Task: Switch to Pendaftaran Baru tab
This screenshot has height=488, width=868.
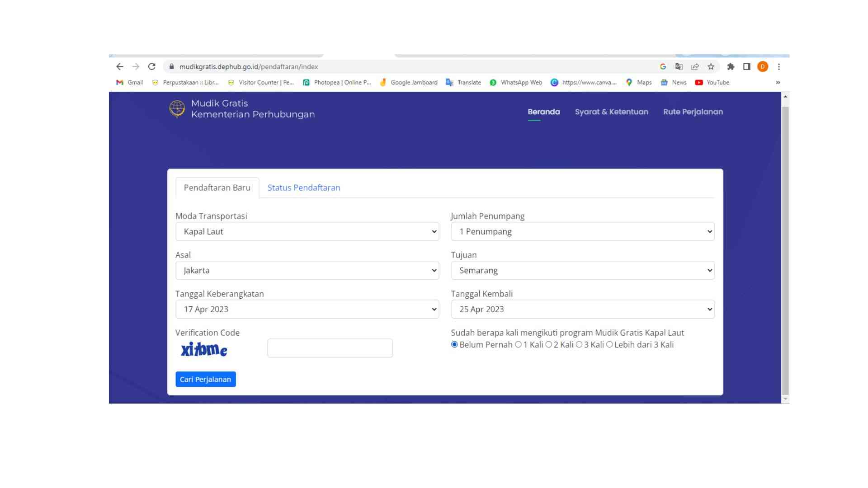Action: coord(217,188)
